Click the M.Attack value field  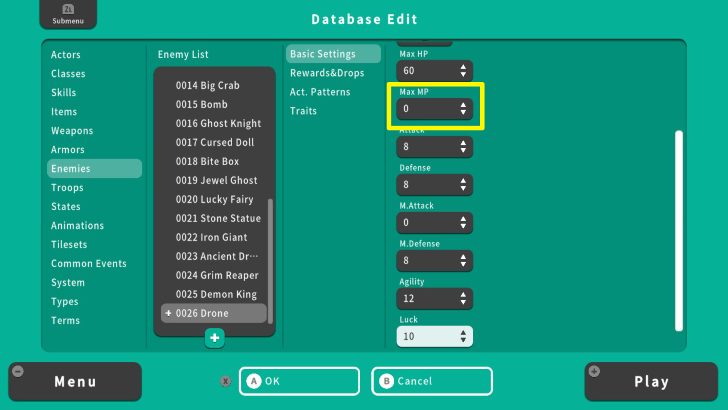435,223
